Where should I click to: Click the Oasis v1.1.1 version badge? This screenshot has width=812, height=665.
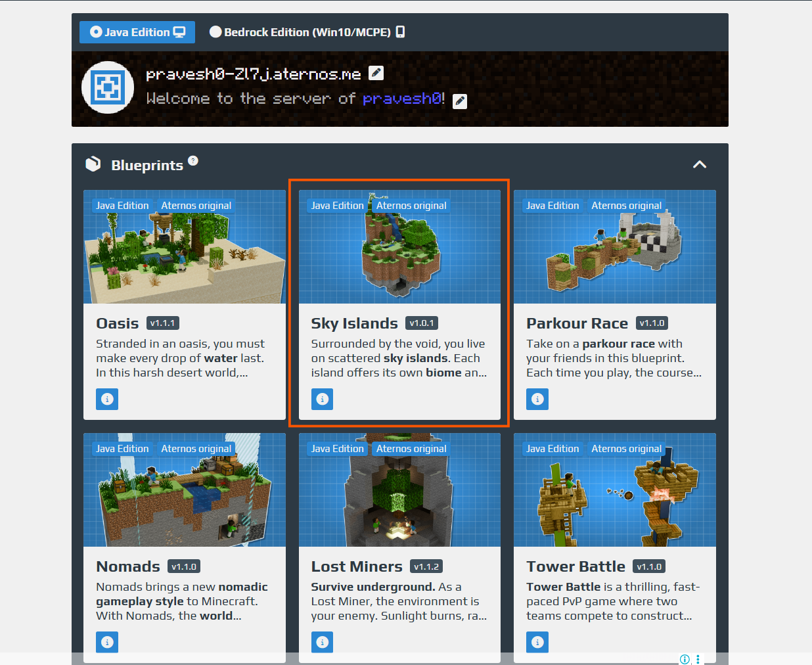(163, 323)
